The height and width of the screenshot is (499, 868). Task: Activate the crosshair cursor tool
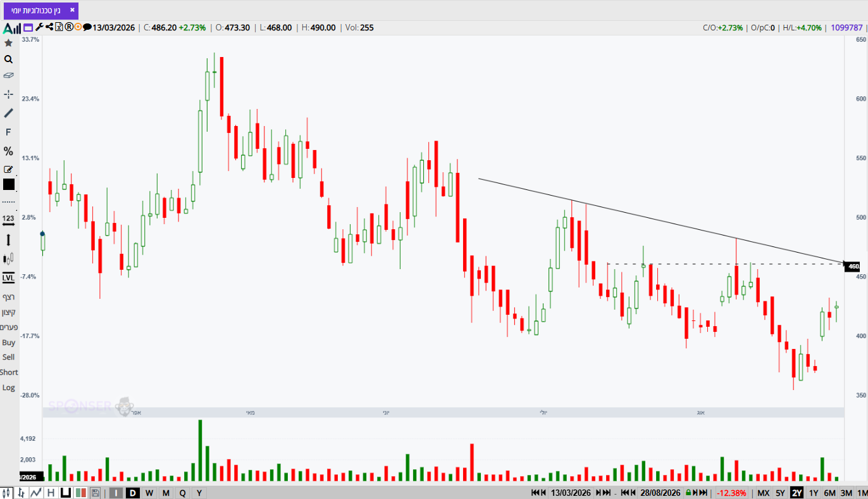tap(8, 94)
